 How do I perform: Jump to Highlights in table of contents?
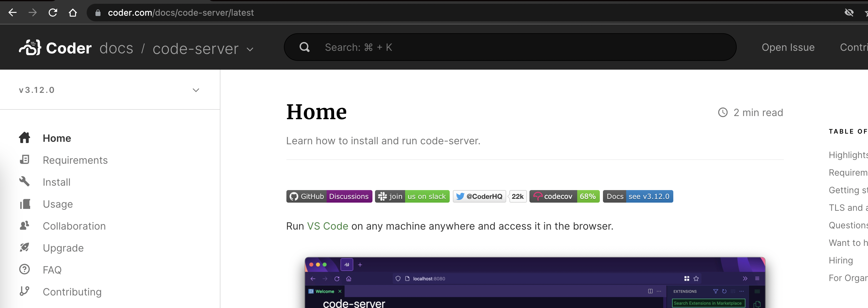click(848, 155)
